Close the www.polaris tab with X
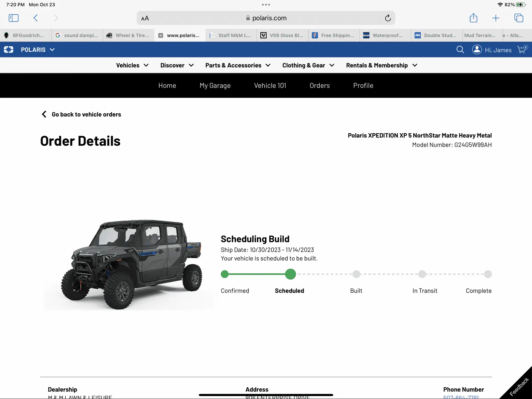Viewport: 532px width, 399px height. coord(161,35)
